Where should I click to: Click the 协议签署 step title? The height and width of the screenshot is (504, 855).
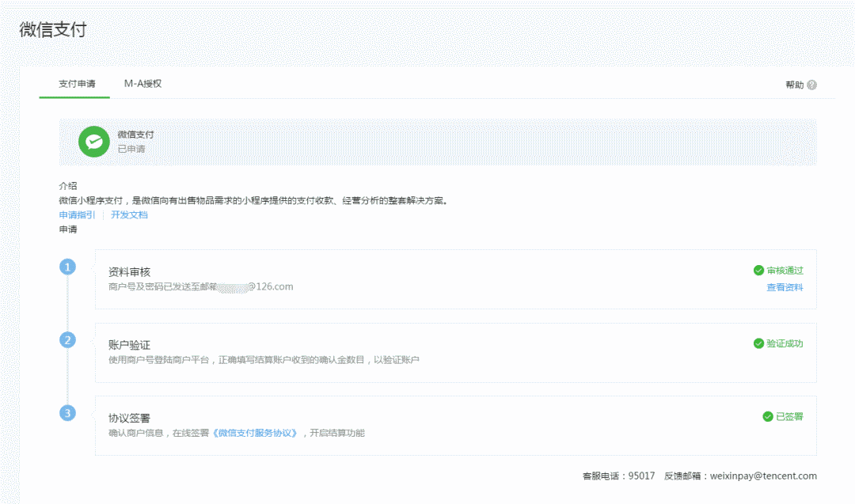coord(129,418)
